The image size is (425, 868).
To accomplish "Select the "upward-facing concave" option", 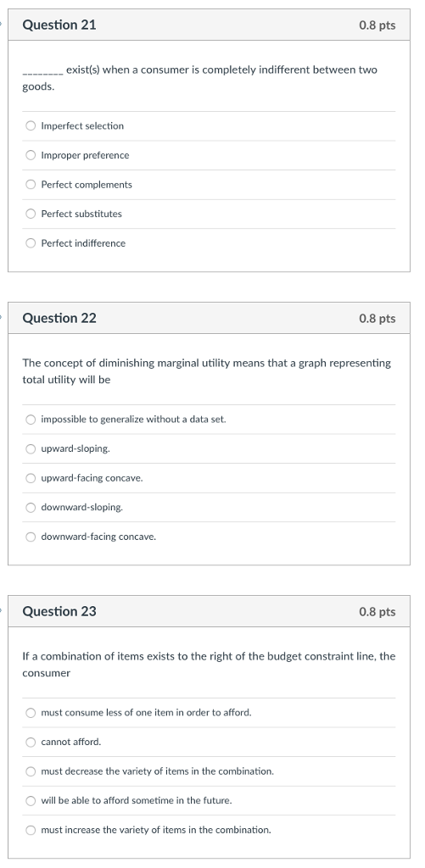I will [31, 478].
